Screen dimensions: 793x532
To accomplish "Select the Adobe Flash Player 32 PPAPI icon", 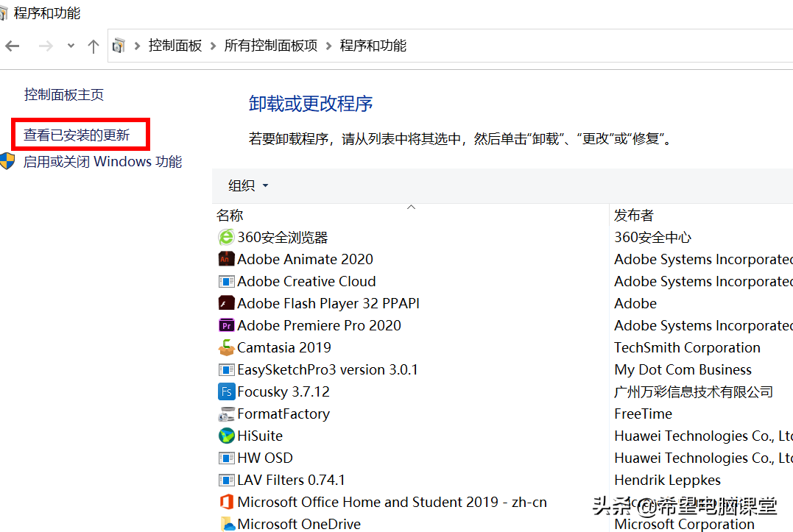I will (226, 303).
